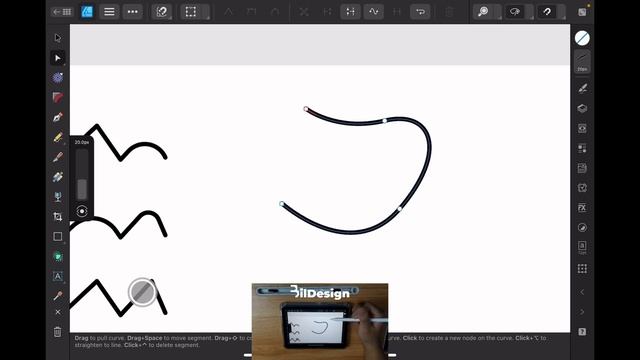Open the hamburger document menu
Image resolution: width=640 pixels, height=360 pixels.
pos(109,12)
